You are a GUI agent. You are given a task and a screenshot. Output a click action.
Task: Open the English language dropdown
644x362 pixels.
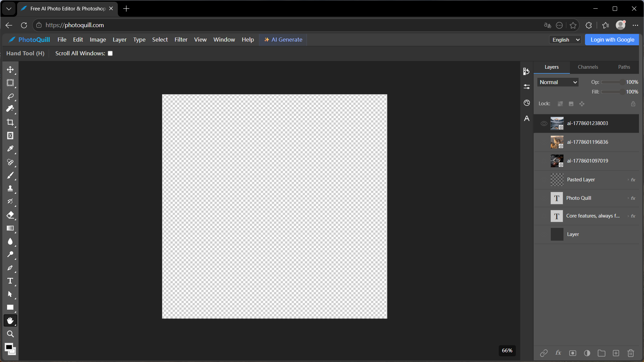[565, 40]
